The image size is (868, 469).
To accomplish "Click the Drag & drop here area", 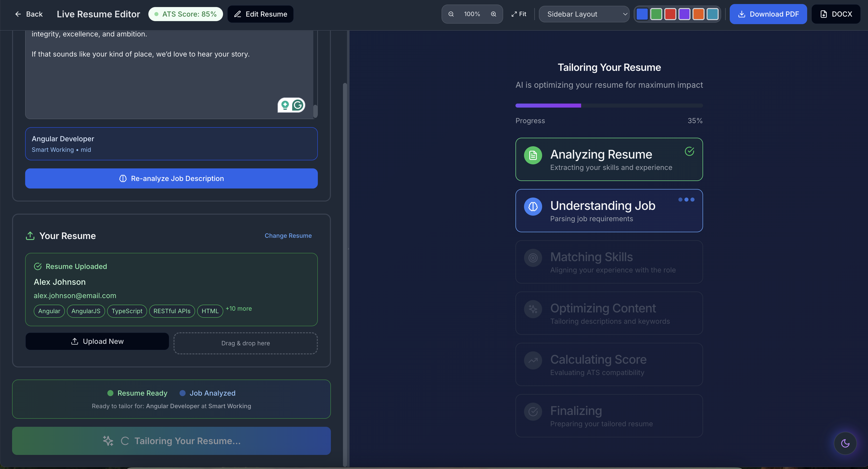I will (246, 343).
